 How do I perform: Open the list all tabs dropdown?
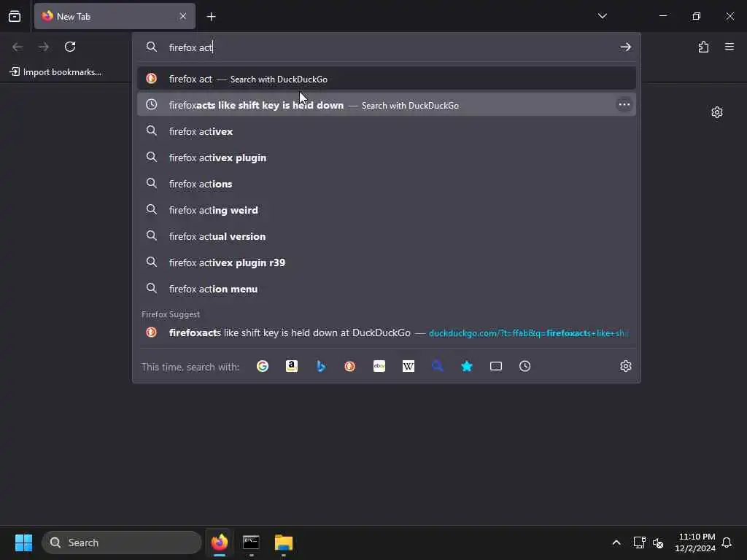602,16
